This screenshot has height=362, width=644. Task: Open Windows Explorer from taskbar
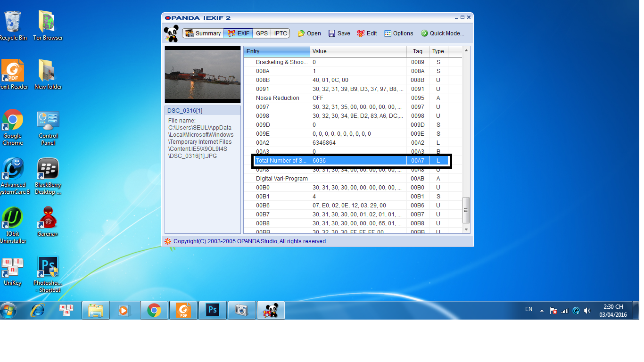[96, 310]
